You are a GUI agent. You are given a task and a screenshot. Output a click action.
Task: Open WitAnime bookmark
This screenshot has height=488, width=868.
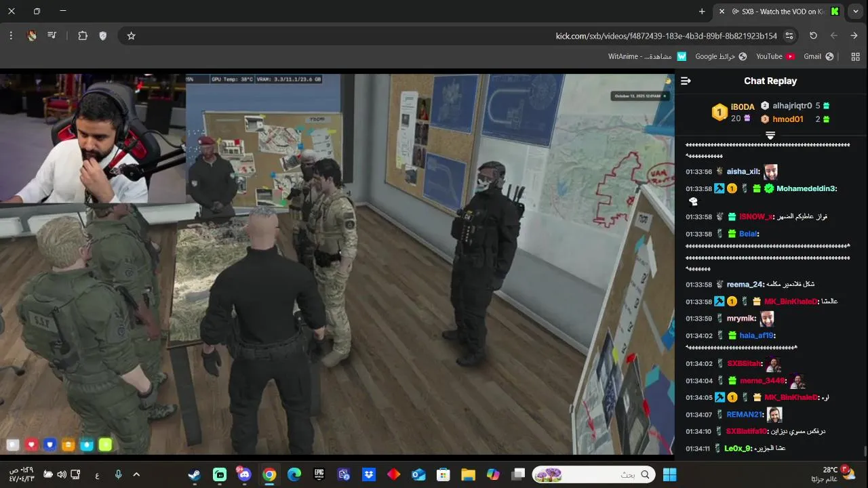(x=647, y=56)
